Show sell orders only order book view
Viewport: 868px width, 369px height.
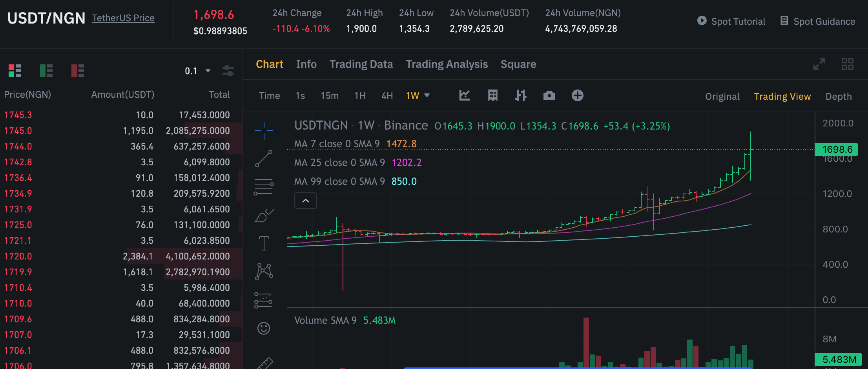[x=77, y=71]
